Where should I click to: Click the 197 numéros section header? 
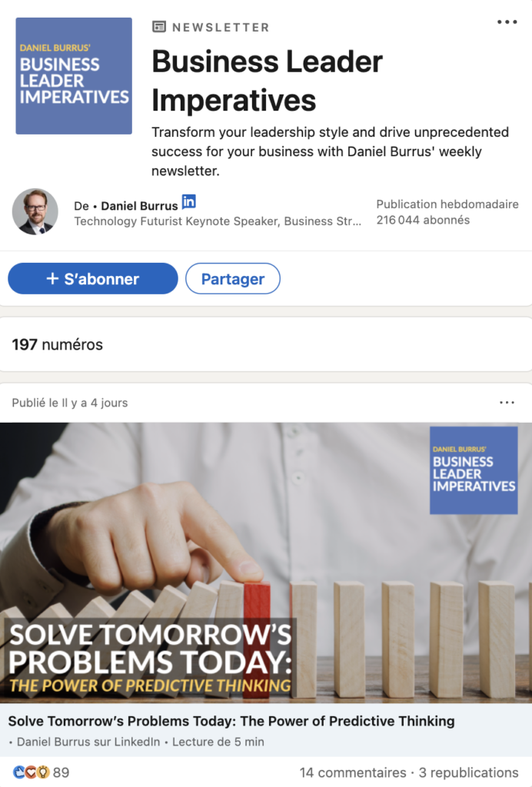point(57,345)
